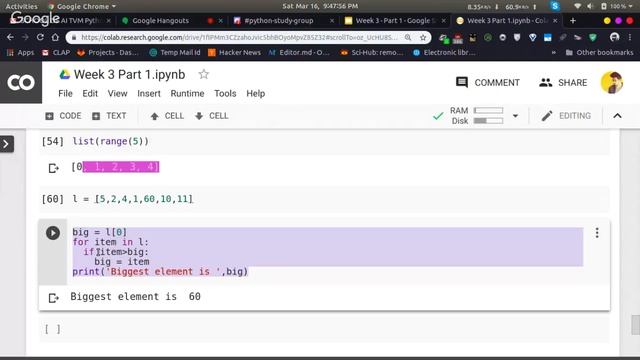The width and height of the screenshot is (640, 360).
Task: Open the Other bookmarks folder
Action: pos(600,52)
